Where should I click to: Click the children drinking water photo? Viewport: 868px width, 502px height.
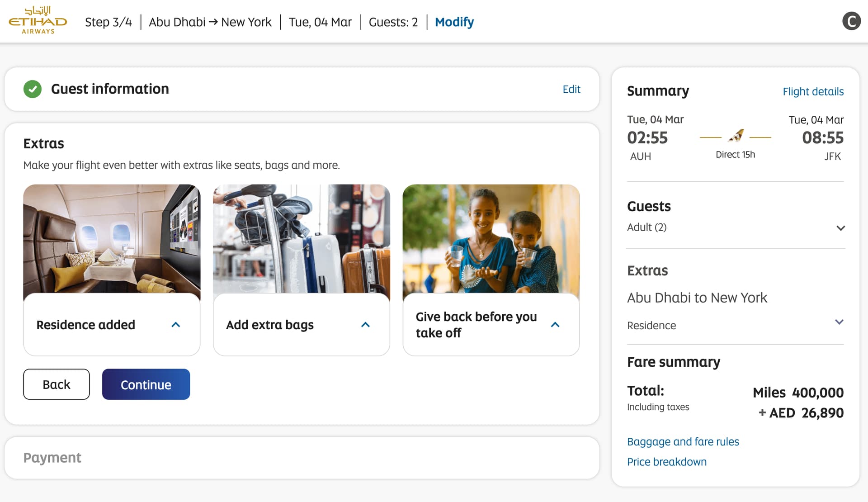point(491,238)
